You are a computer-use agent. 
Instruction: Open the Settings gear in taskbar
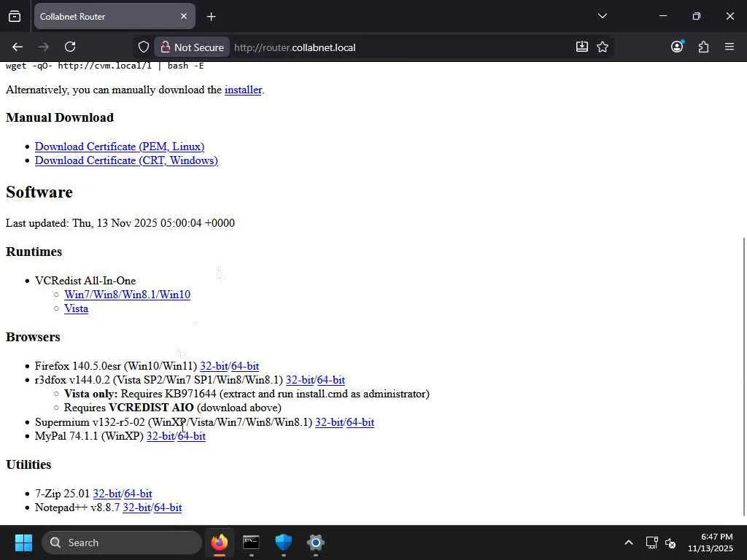click(x=315, y=542)
